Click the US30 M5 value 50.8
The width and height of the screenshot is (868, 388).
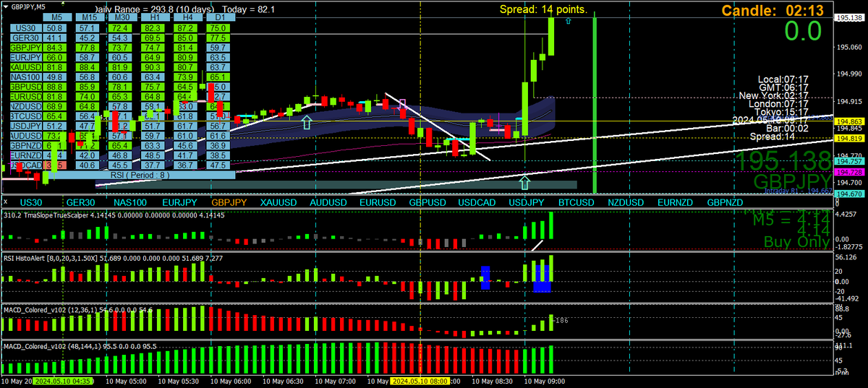pos(56,27)
